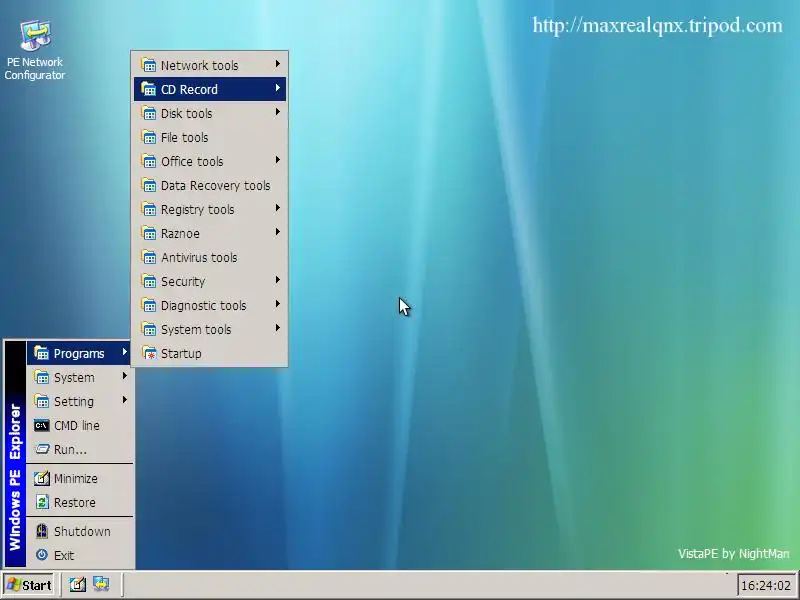Click the Raznoe folder icon
This screenshot has width=800, height=600.
(148, 233)
